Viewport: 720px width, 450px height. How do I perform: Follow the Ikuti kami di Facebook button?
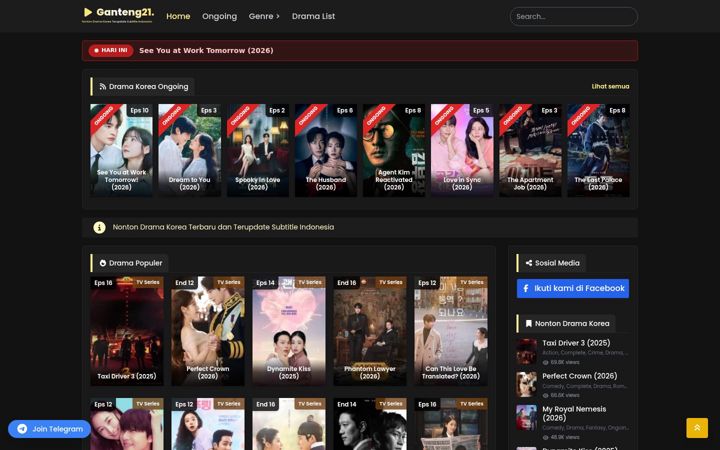(573, 288)
